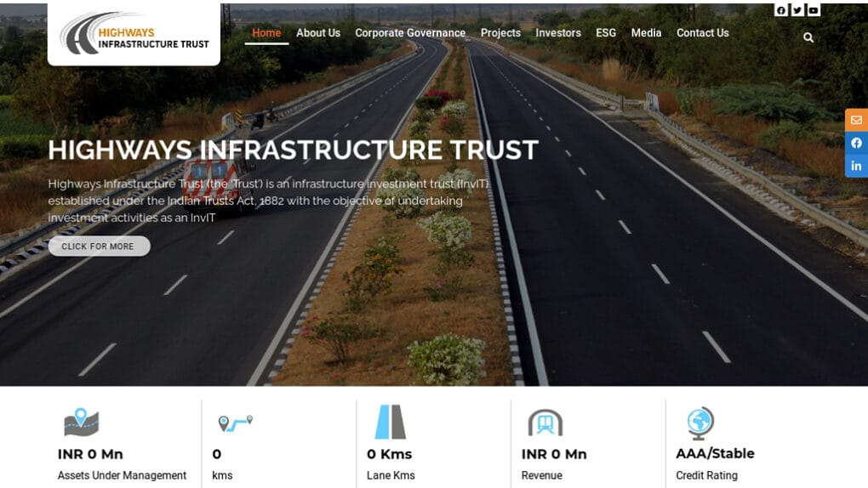Click the Credit Rating globe icon
Screen dimensions: 868x488
700,423
